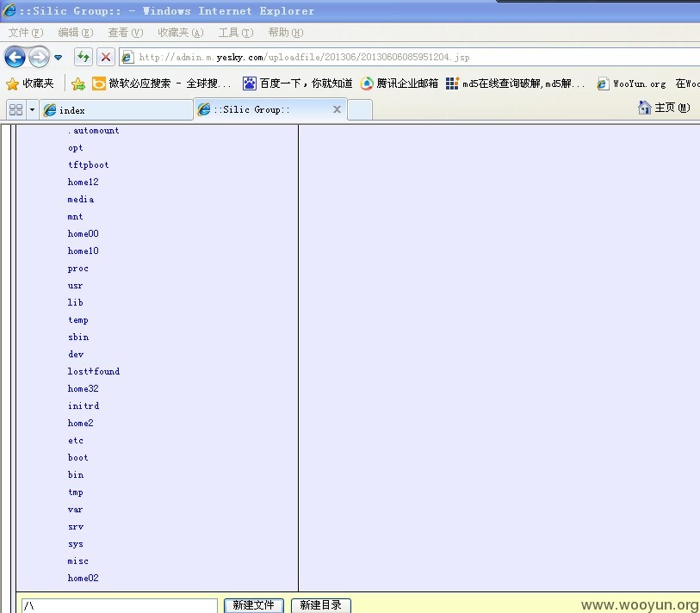Click the browser Back arrow button
This screenshot has width=700, height=613.
15,57
